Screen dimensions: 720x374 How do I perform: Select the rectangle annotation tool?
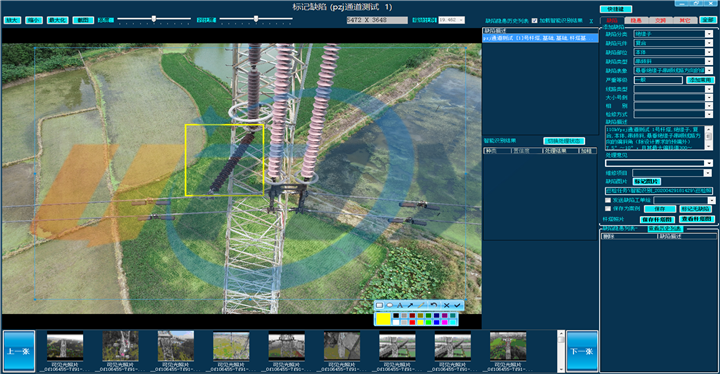379,305
